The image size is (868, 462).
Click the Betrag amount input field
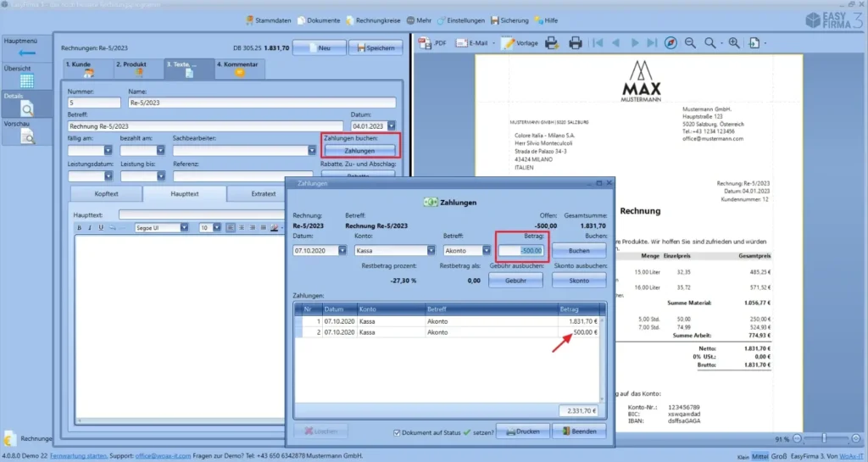click(x=522, y=251)
